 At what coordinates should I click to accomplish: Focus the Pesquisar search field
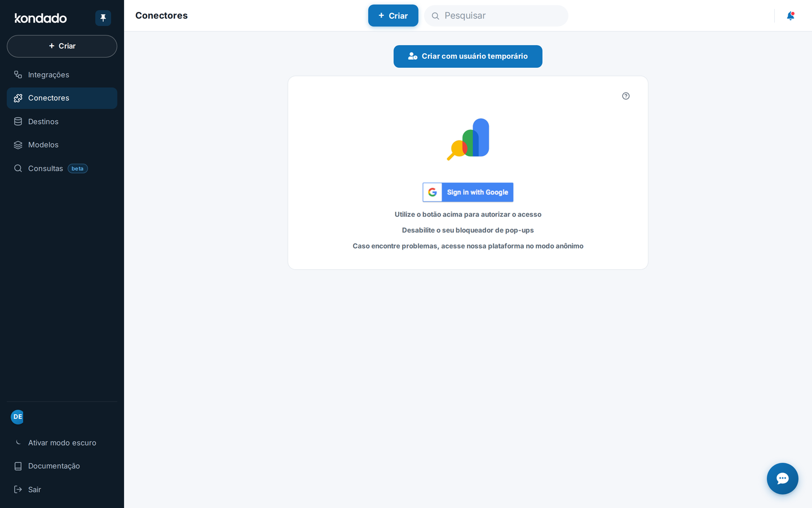[496, 16]
